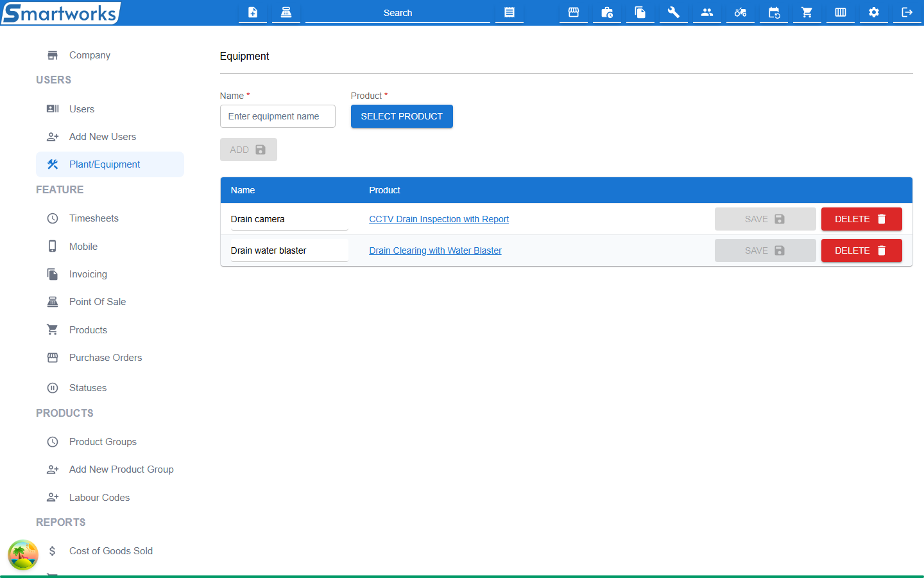This screenshot has width=924, height=578.
Task: Open Timesheets feature settings
Action: click(110, 218)
